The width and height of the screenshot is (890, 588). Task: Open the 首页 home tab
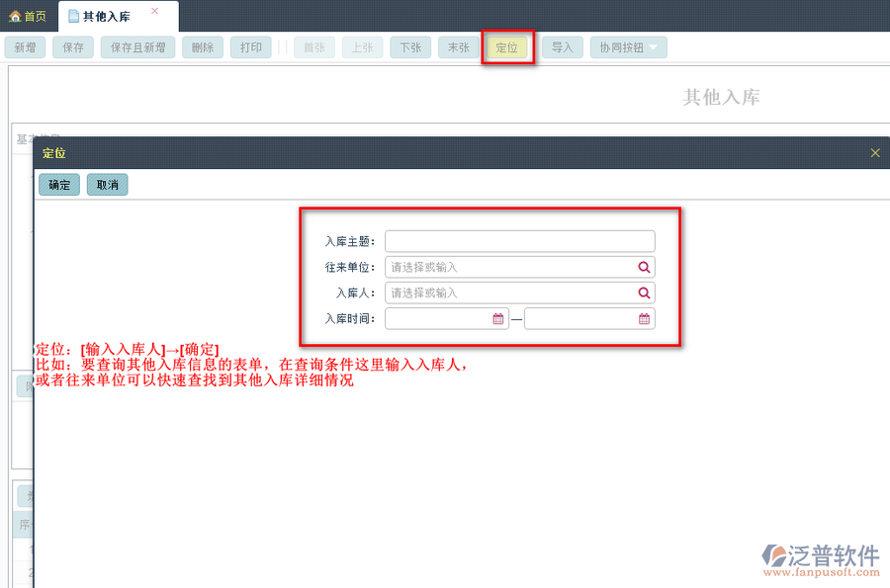[28, 17]
